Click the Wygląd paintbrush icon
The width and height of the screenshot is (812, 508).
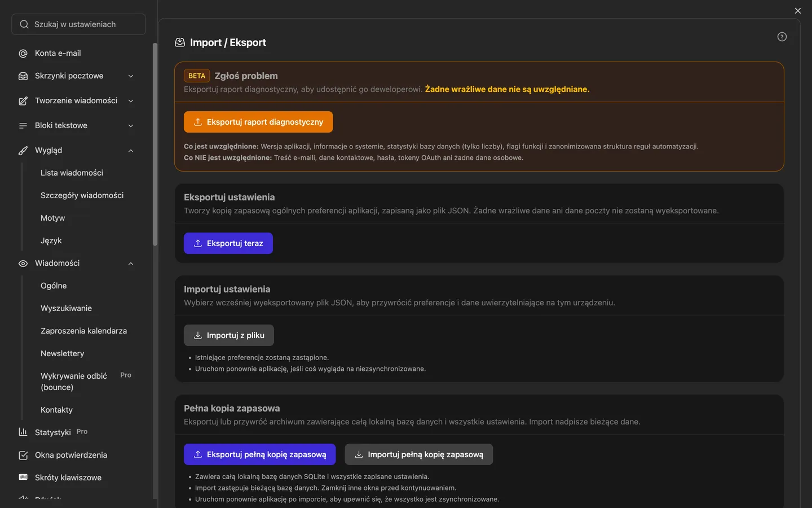pos(23,150)
